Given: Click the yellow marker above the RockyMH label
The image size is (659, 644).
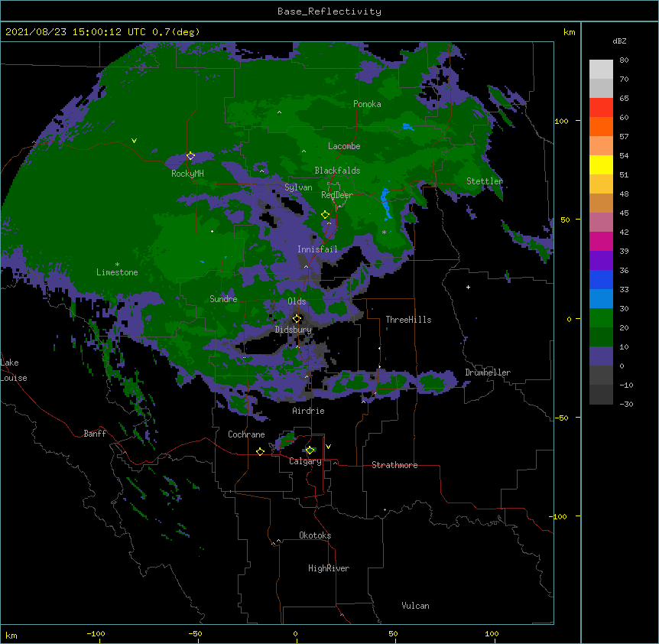Looking at the screenshot, I should point(190,156).
